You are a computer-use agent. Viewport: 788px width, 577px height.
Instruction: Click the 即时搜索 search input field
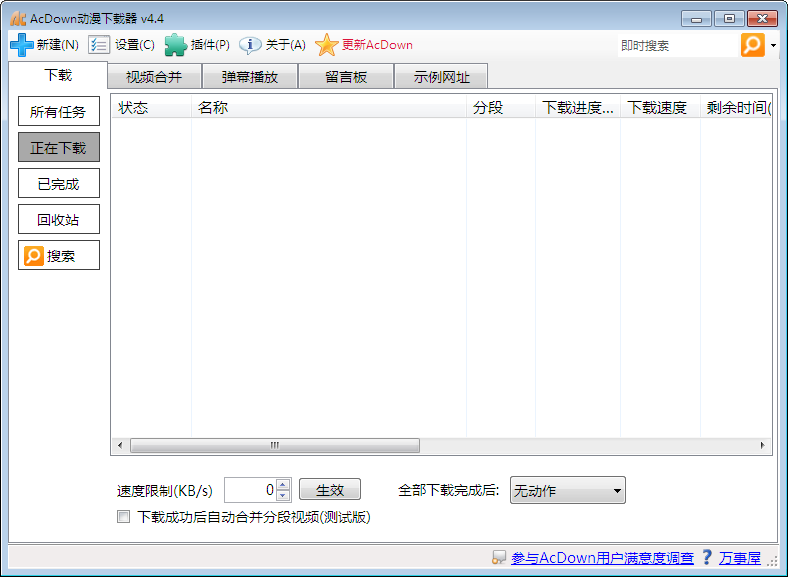pyautogui.click(x=677, y=46)
